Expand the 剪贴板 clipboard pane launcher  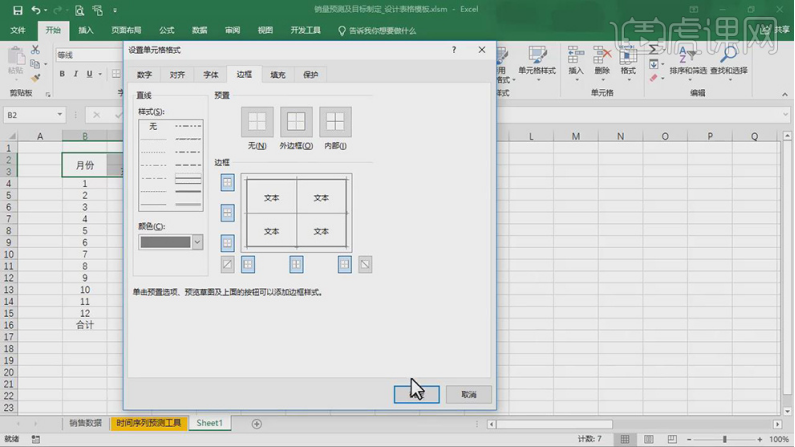point(48,94)
